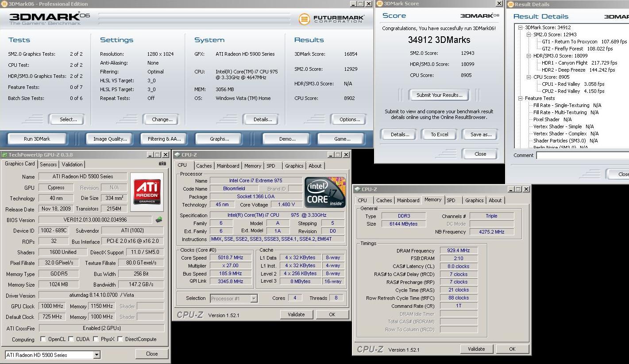Open the About tab in left CPU-Z window
This screenshot has width=629, height=364.
click(315, 166)
